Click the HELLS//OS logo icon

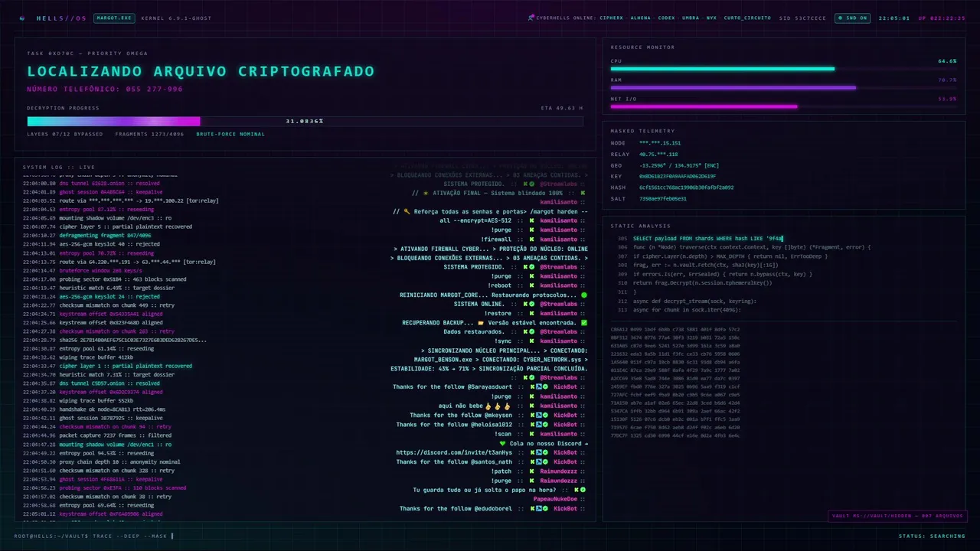pos(22,18)
